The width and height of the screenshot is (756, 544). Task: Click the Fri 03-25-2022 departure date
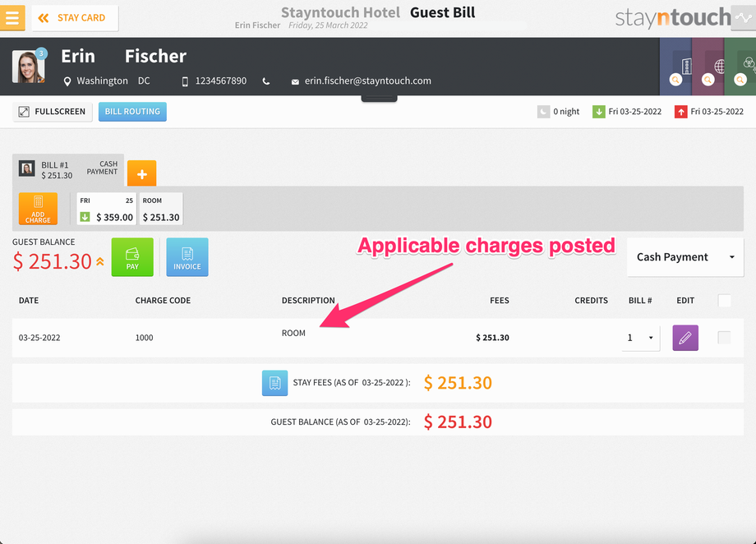717,112
